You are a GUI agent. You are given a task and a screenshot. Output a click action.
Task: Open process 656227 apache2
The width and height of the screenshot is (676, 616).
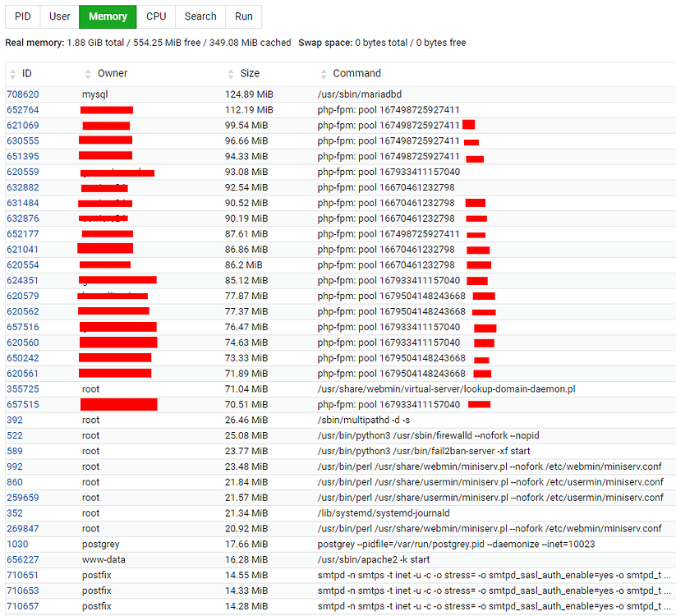pyautogui.click(x=23, y=560)
